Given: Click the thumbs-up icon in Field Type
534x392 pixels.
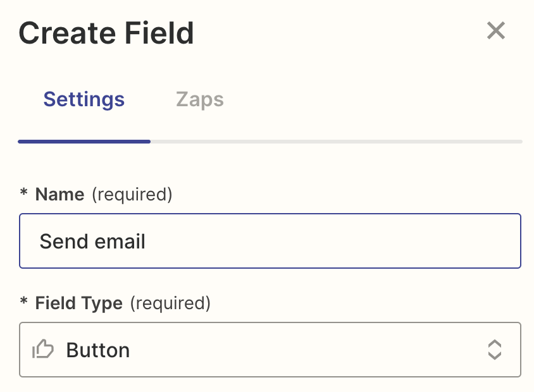Looking at the screenshot, I should click(x=43, y=350).
